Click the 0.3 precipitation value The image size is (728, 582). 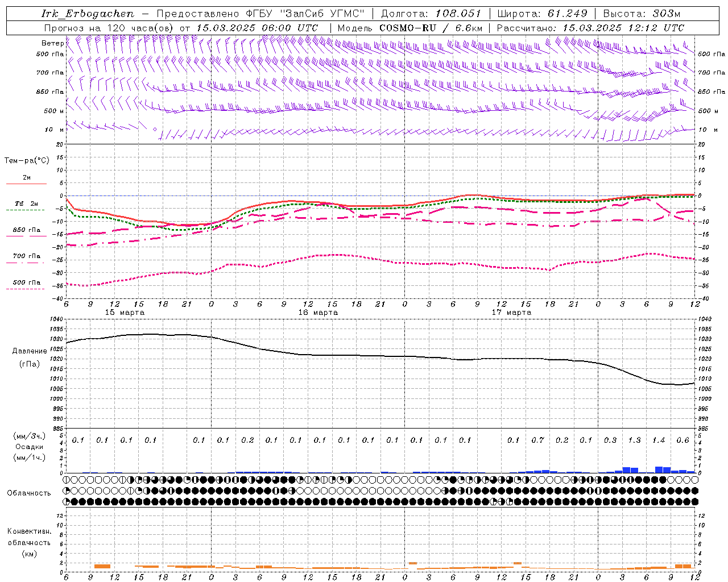(x=610, y=440)
